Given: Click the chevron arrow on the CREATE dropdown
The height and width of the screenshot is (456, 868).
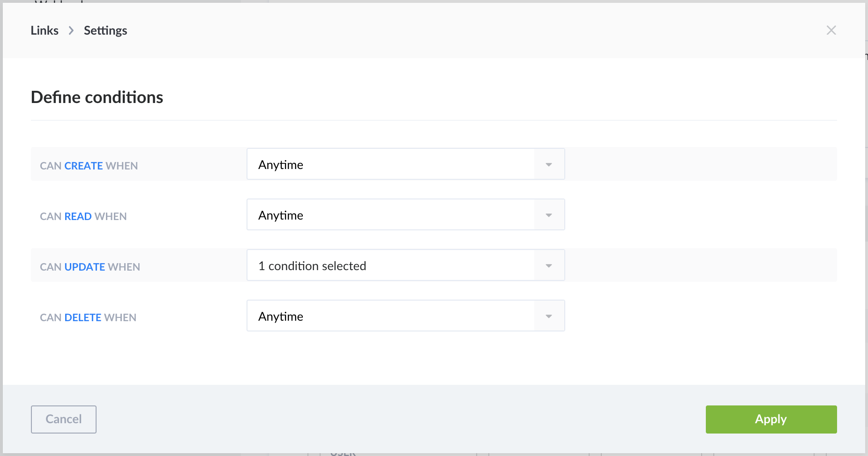Looking at the screenshot, I should click(548, 164).
